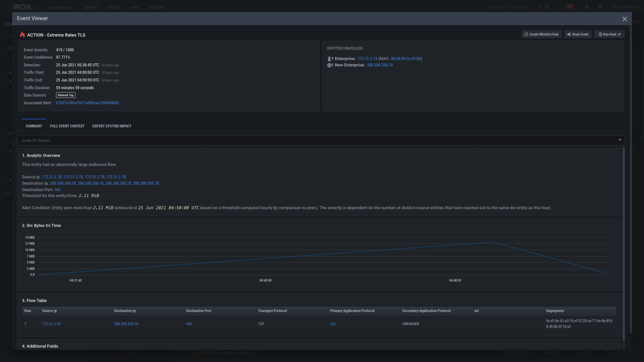Click the Enterprise building icon

point(329,59)
